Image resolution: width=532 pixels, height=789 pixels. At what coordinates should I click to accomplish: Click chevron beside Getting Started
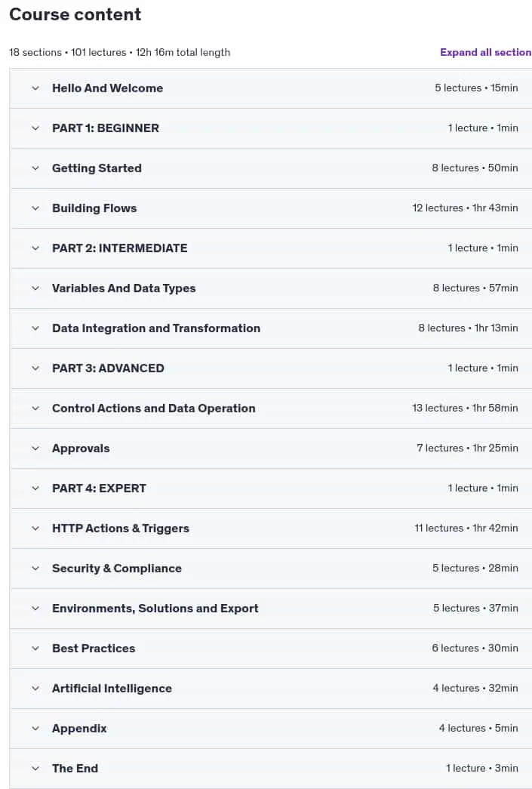(35, 168)
